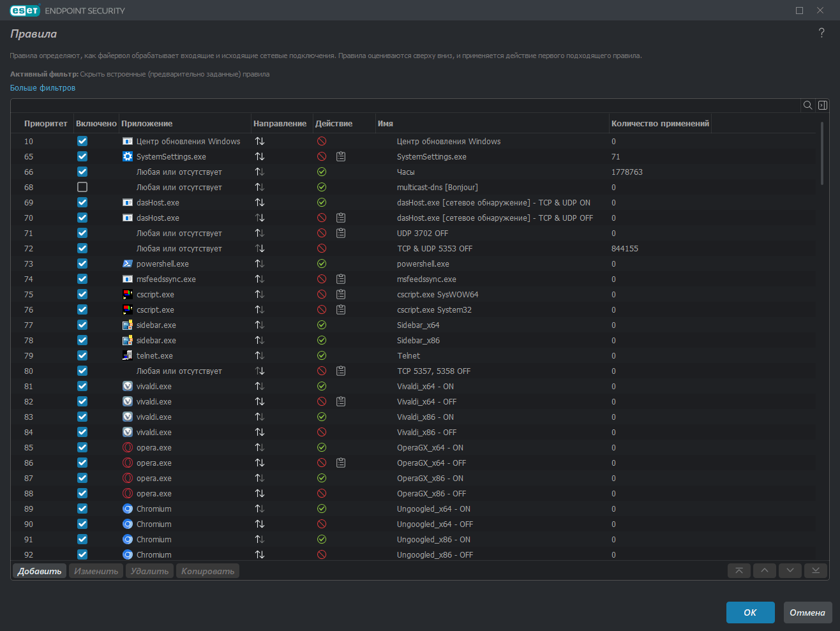Uncheck the priority 65 SystemSettings.exe rule
The height and width of the screenshot is (631, 840).
82,156
